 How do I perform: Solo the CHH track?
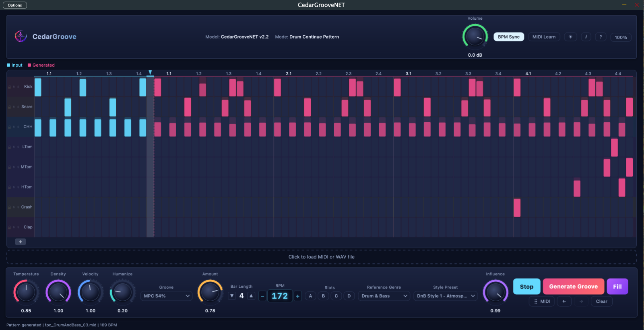pyautogui.click(x=18, y=127)
